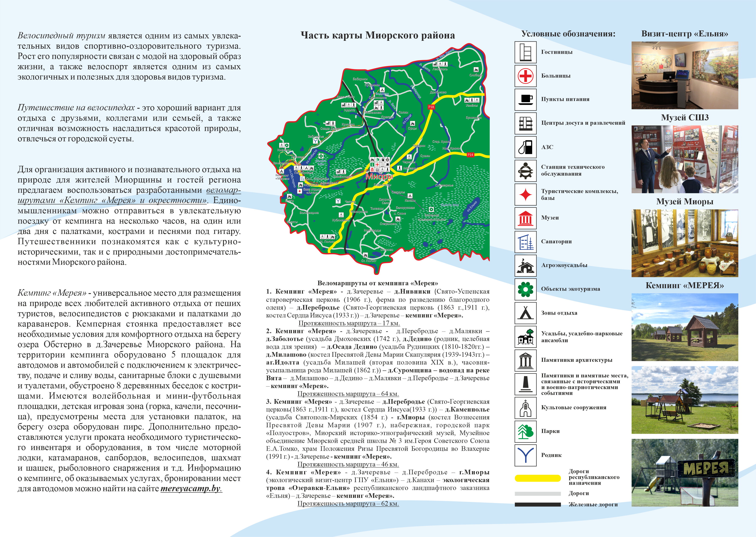Click the "Музей СШ3" title
This screenshot has width=756, height=537.
tap(685, 118)
